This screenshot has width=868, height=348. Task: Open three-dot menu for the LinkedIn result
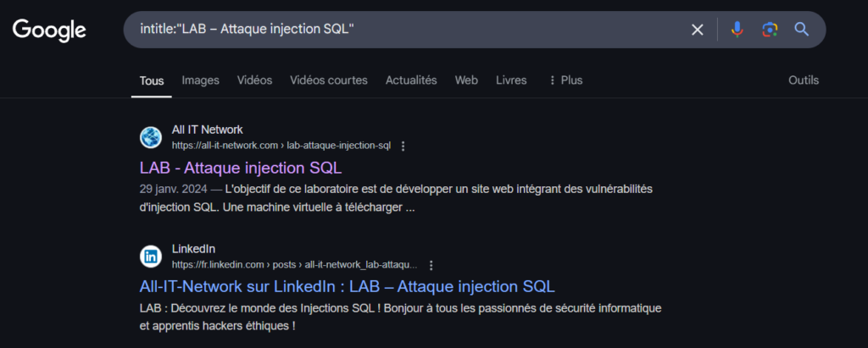431,265
